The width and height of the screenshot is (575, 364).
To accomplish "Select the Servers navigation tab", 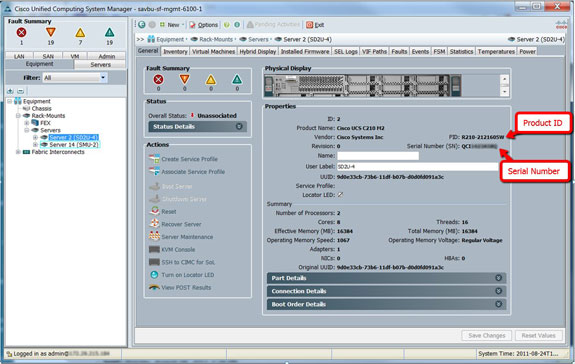I will click(x=100, y=65).
